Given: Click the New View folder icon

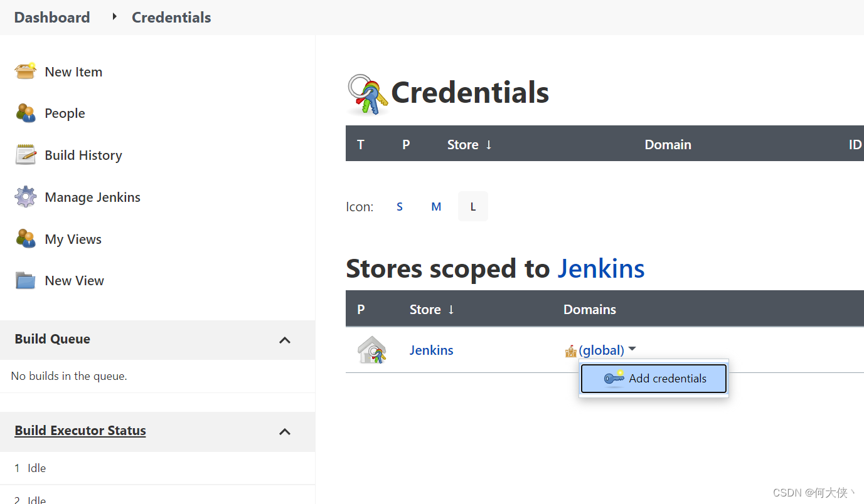Looking at the screenshot, I should 26,281.
